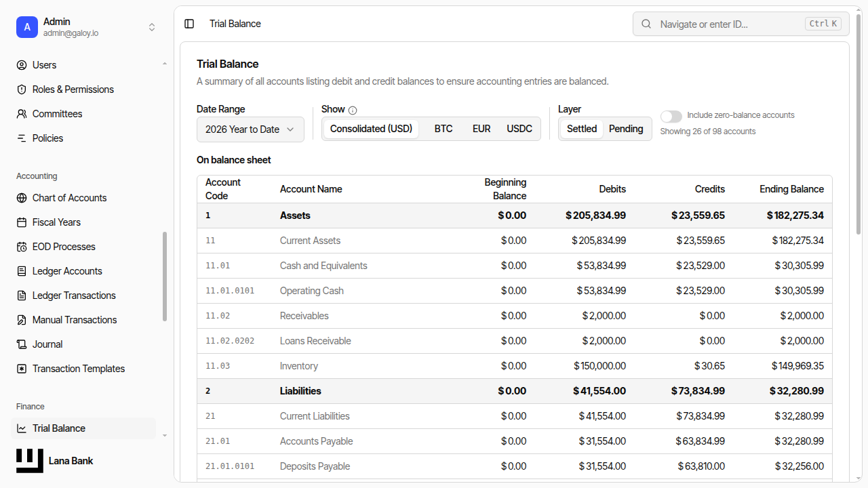Open the Operating Cash account row
The height and width of the screenshot is (488, 868).
(515, 291)
